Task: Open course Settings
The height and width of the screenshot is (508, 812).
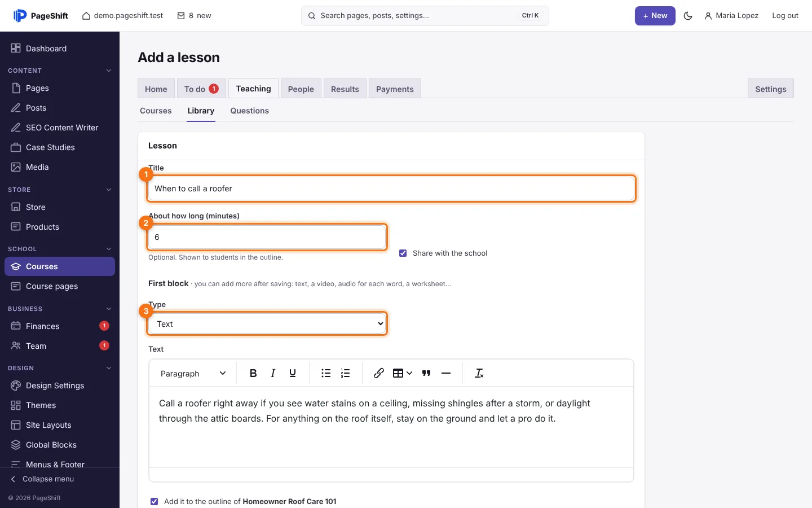Action: pyautogui.click(x=771, y=89)
